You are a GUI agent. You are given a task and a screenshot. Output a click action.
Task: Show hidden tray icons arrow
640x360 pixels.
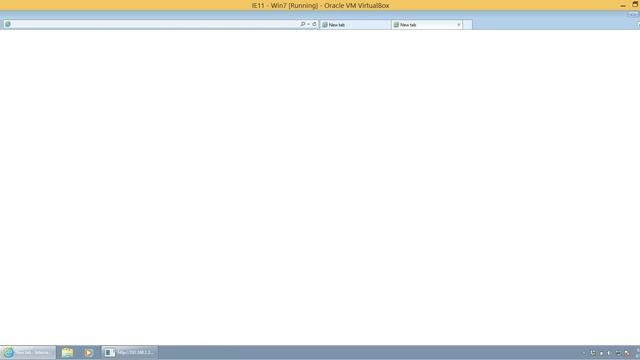[584, 353]
